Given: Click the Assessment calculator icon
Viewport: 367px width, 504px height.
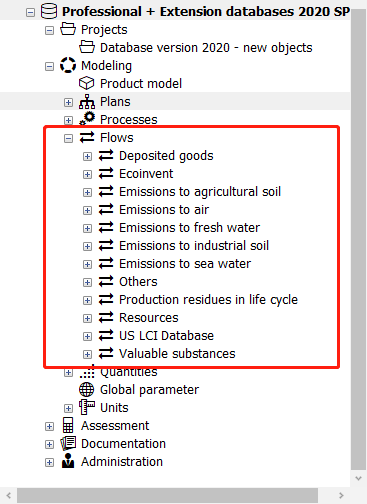Looking at the screenshot, I should pyautogui.click(x=68, y=425).
